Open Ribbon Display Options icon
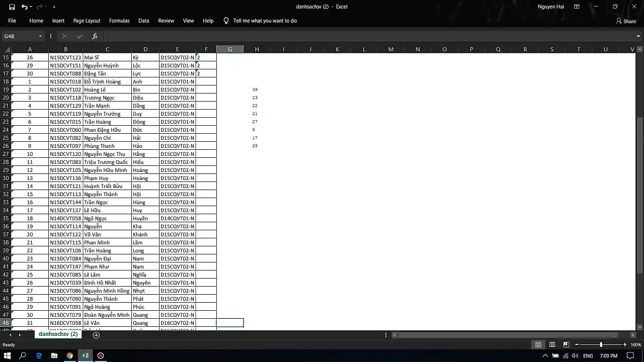644x362 pixels. click(577, 7)
